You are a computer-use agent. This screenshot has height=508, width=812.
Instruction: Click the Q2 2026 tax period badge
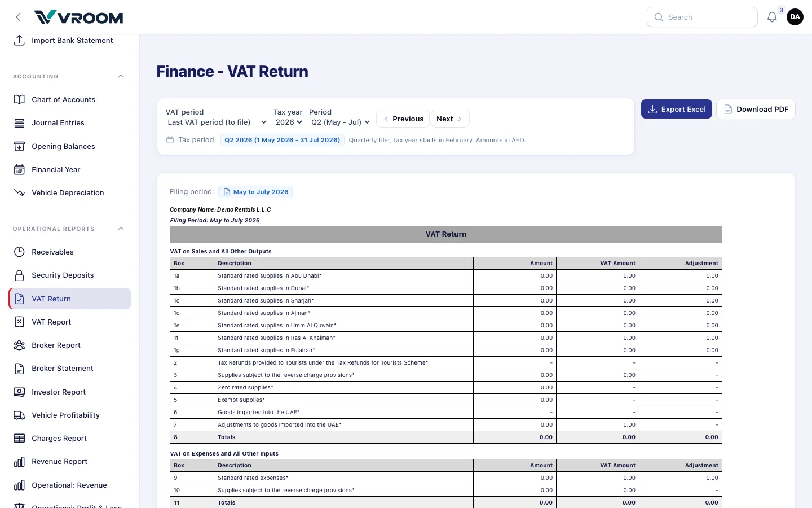pyautogui.click(x=283, y=140)
